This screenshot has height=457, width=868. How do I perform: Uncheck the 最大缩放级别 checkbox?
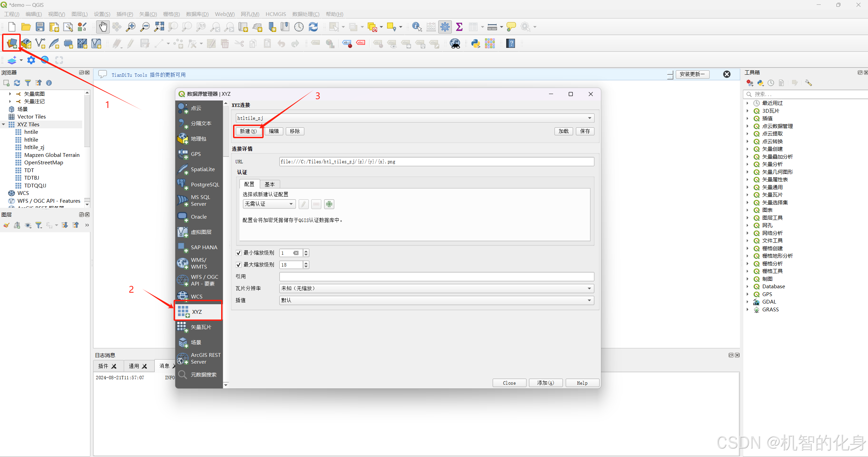tap(238, 265)
